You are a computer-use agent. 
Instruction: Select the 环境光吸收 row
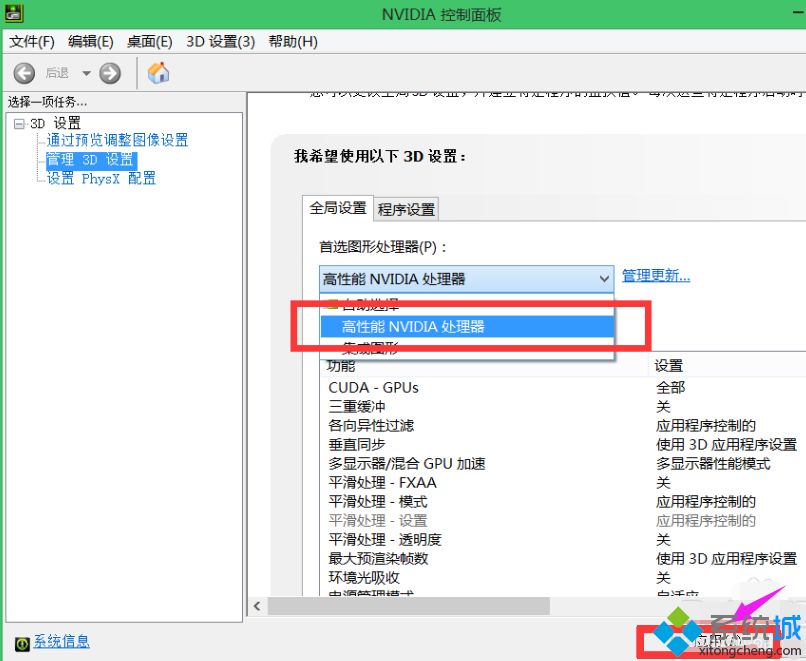tap(562, 578)
